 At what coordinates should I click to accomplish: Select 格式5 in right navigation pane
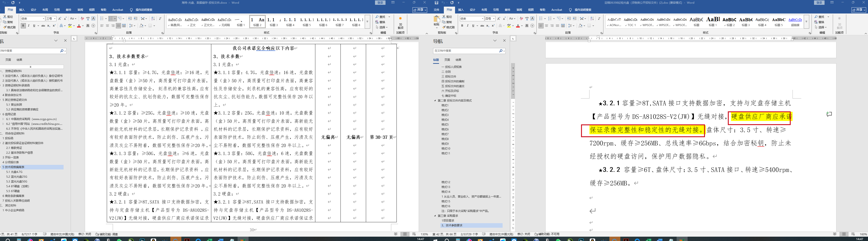[x=445, y=124]
